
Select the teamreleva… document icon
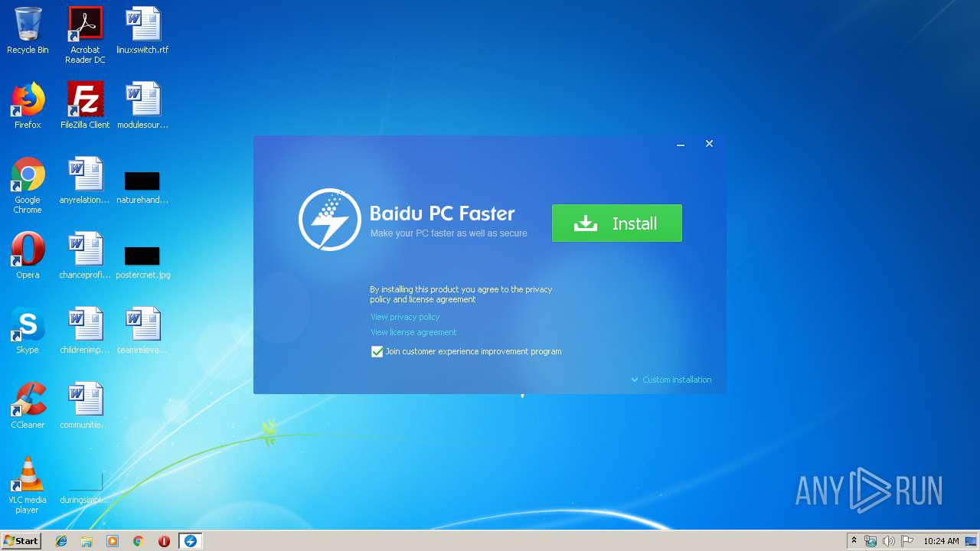142,331
